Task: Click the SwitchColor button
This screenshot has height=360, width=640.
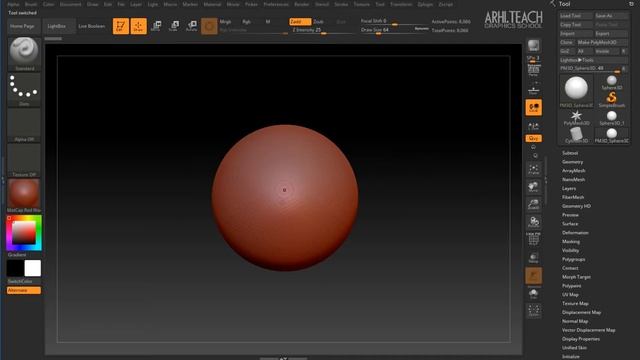Action: coord(20,282)
